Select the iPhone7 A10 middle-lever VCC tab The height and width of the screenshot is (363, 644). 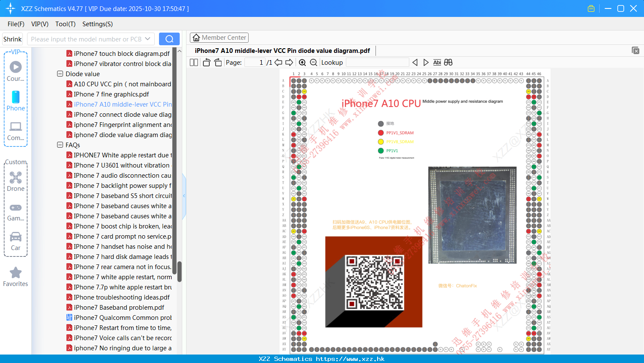(282, 50)
